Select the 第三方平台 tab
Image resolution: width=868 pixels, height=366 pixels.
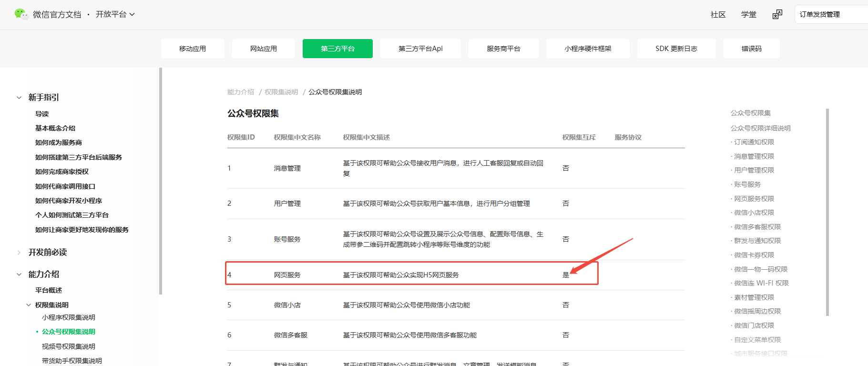(337, 49)
